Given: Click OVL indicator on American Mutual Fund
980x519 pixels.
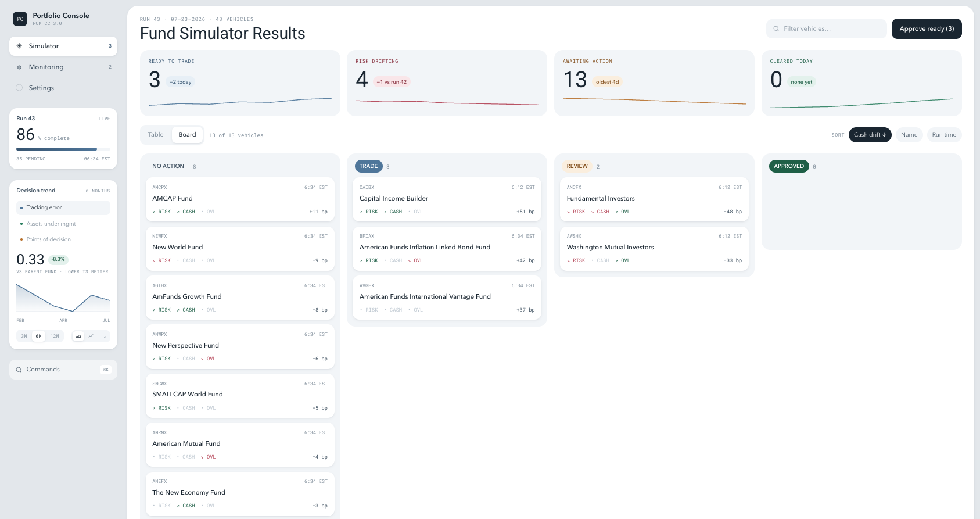Looking at the screenshot, I should [x=208, y=457].
